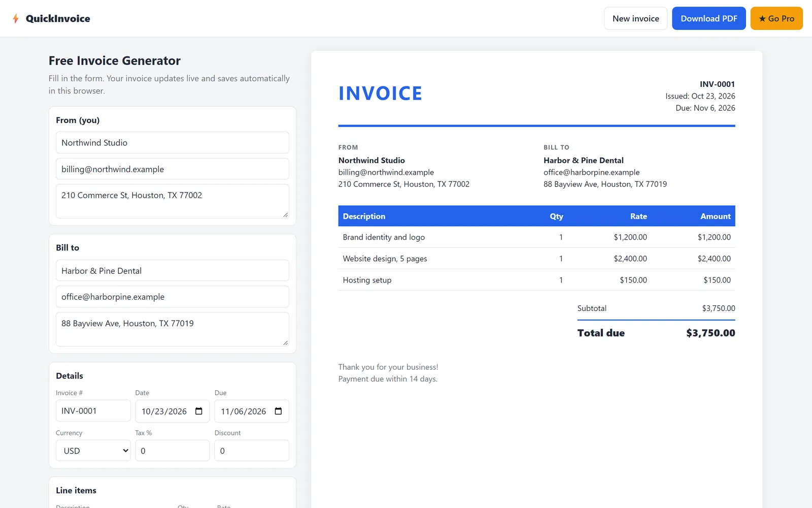Click the Due: Nov 6, 2026 text
The image size is (812, 508).
705,108
